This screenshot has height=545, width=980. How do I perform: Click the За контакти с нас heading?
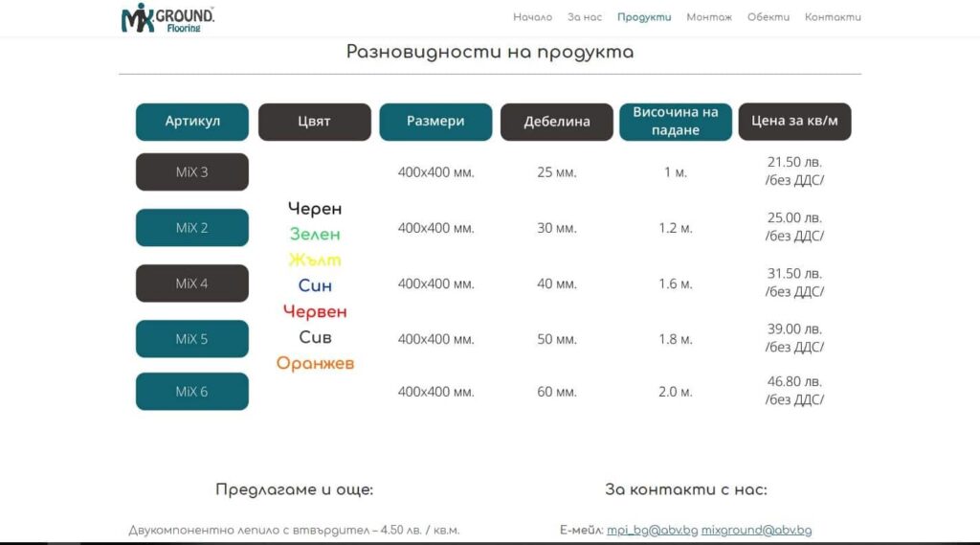[x=685, y=489]
